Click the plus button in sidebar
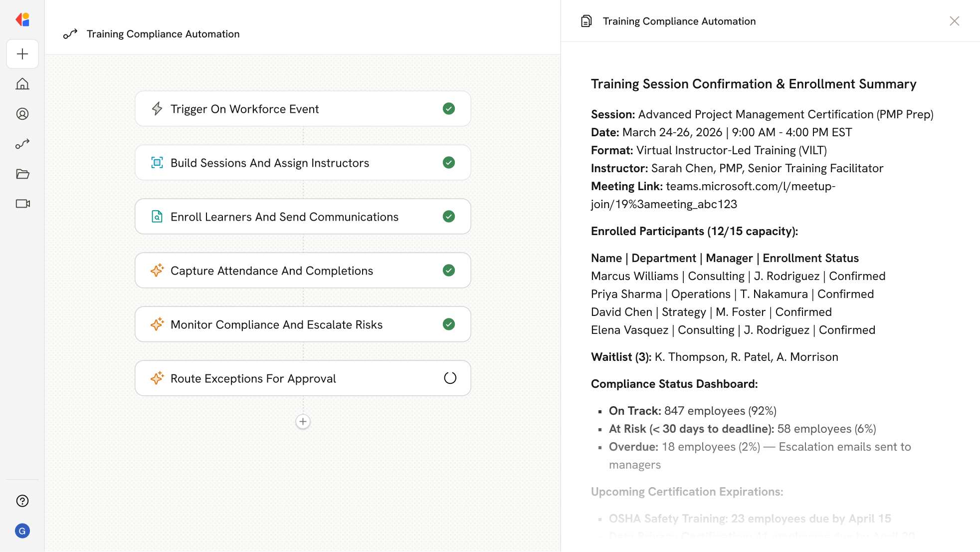 pyautogui.click(x=22, y=54)
